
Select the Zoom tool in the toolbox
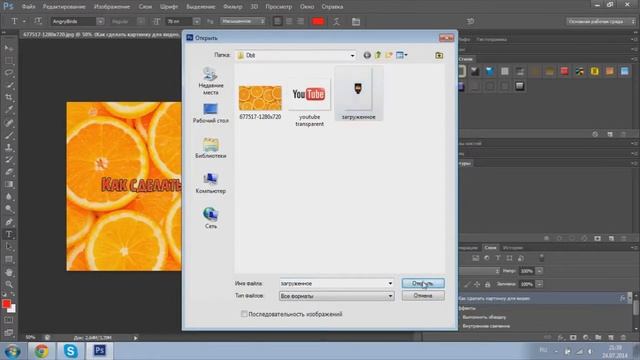click(x=9, y=284)
